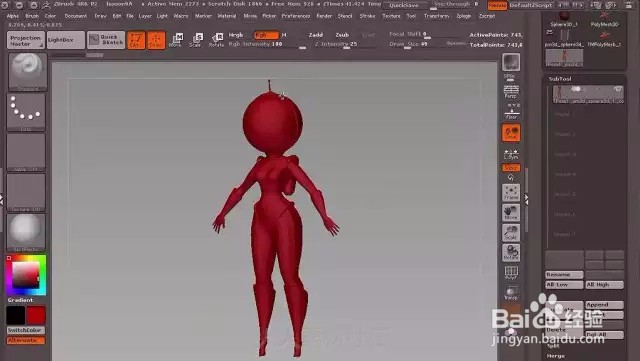Open the Preferences menu
640x361 pixels.
(x=296, y=16)
